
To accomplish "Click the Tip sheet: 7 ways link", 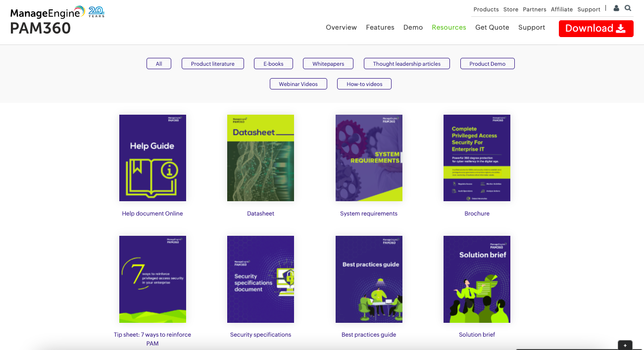I will pos(152,339).
